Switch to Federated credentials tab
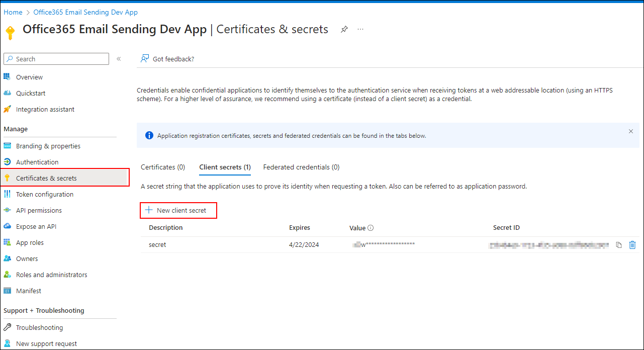This screenshot has height=350, width=644. coord(301,167)
